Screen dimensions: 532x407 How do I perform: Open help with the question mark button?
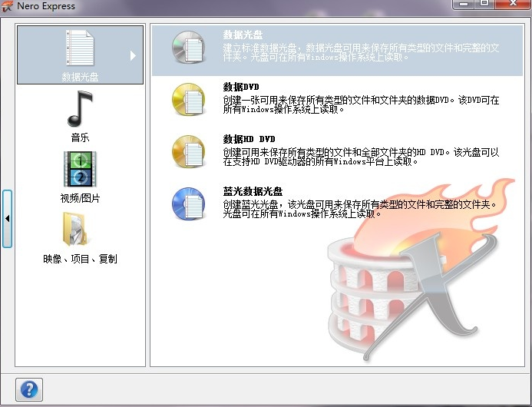click(29, 389)
